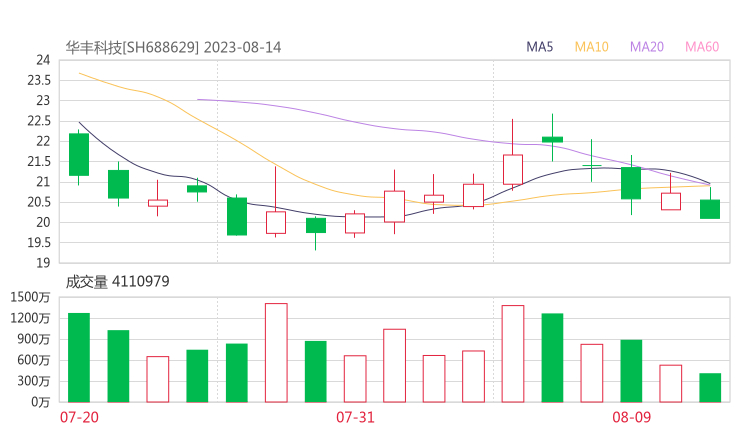This screenshot has height=440, width=740.
Task: Click the 1500万 volume axis label
Action: tap(34, 297)
